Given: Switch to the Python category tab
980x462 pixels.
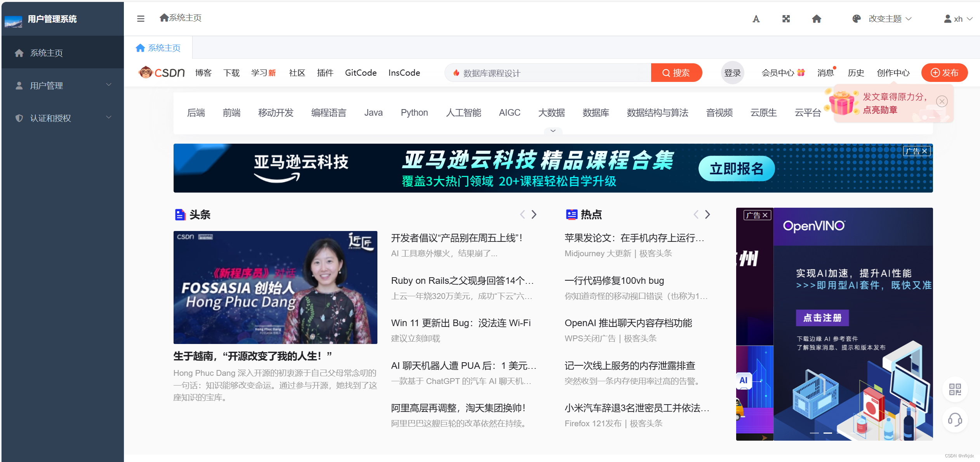Looking at the screenshot, I should (x=414, y=112).
